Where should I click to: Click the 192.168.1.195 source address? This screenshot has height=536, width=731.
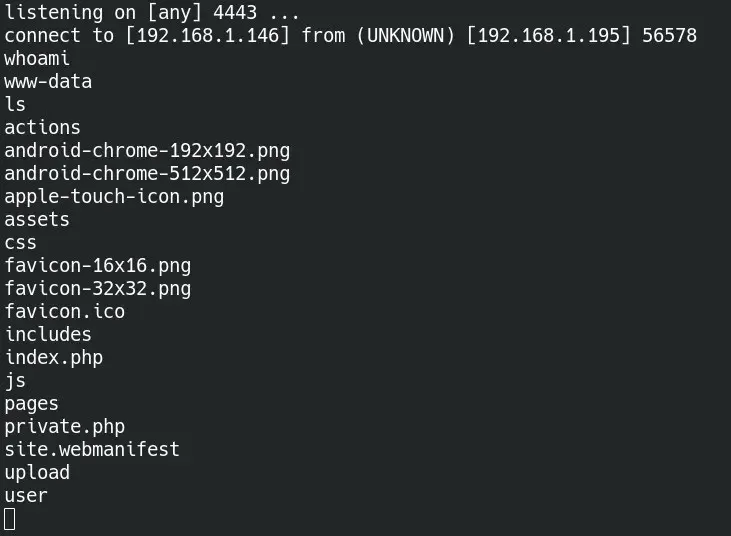tap(548, 35)
